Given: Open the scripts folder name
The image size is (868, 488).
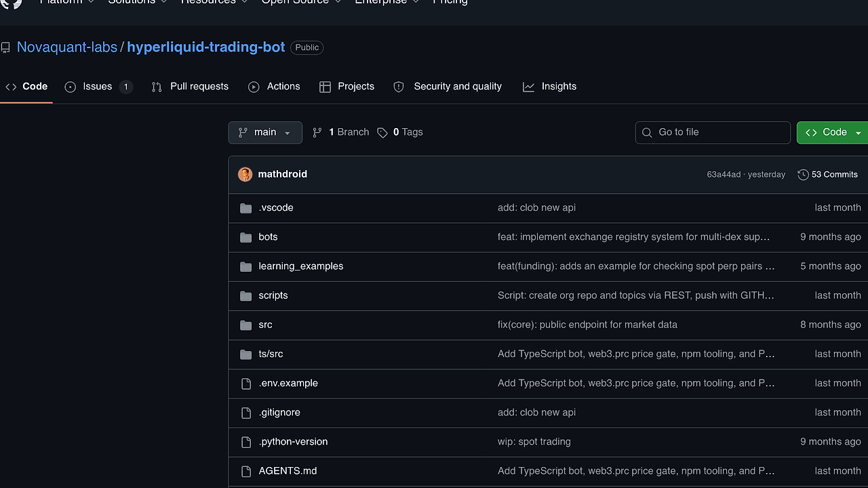Looking at the screenshot, I should tap(273, 296).
